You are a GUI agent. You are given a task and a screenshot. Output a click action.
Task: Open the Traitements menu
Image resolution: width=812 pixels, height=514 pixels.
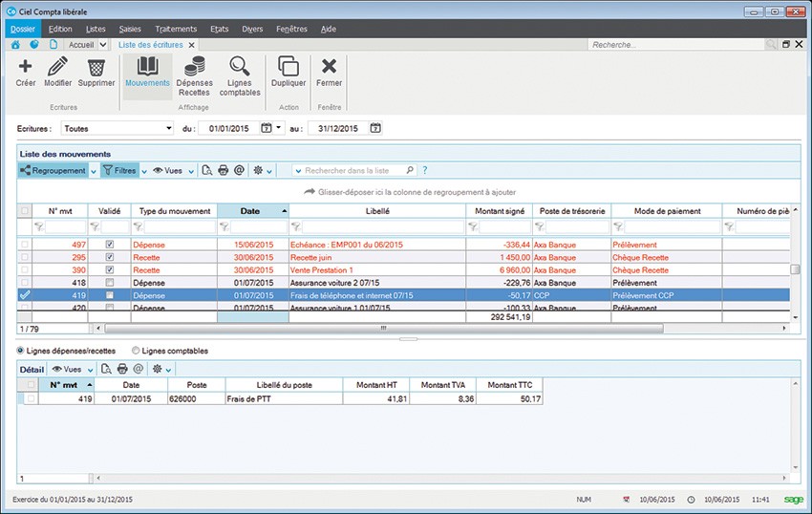tap(176, 29)
